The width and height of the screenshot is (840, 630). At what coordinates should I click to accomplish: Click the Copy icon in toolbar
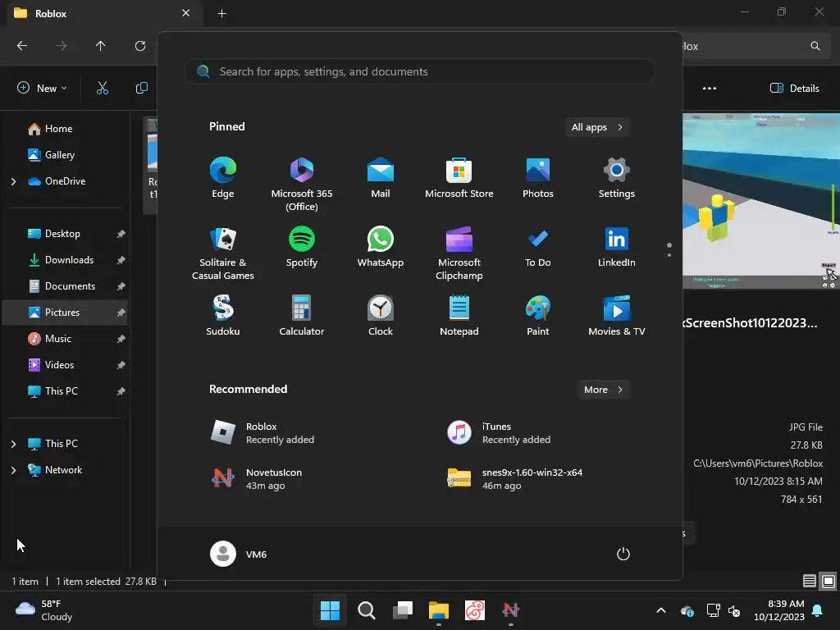click(x=141, y=88)
